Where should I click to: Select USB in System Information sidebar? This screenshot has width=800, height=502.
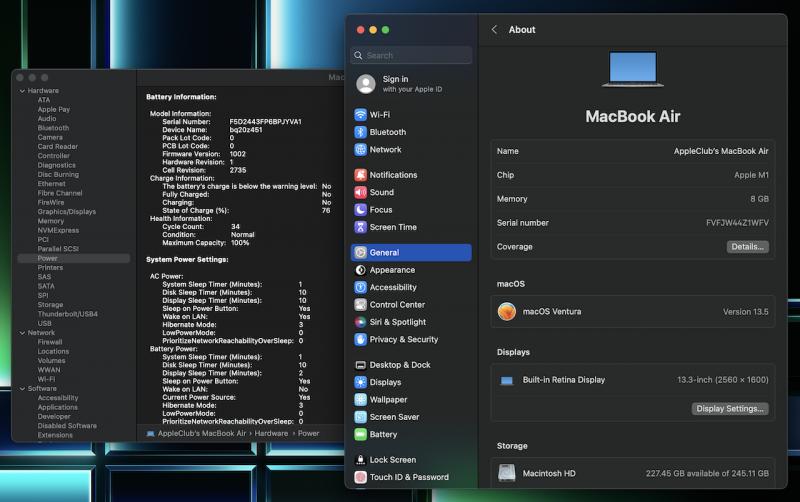point(44,323)
